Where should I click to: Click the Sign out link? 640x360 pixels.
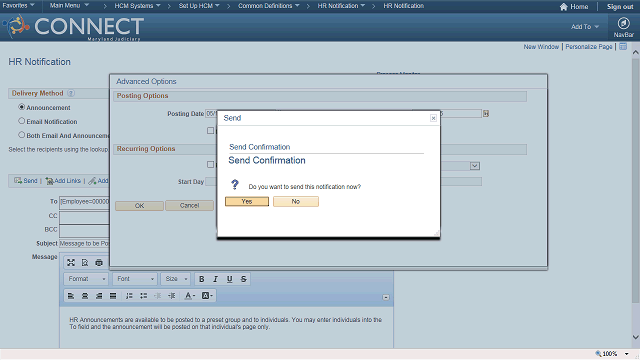coord(620,7)
